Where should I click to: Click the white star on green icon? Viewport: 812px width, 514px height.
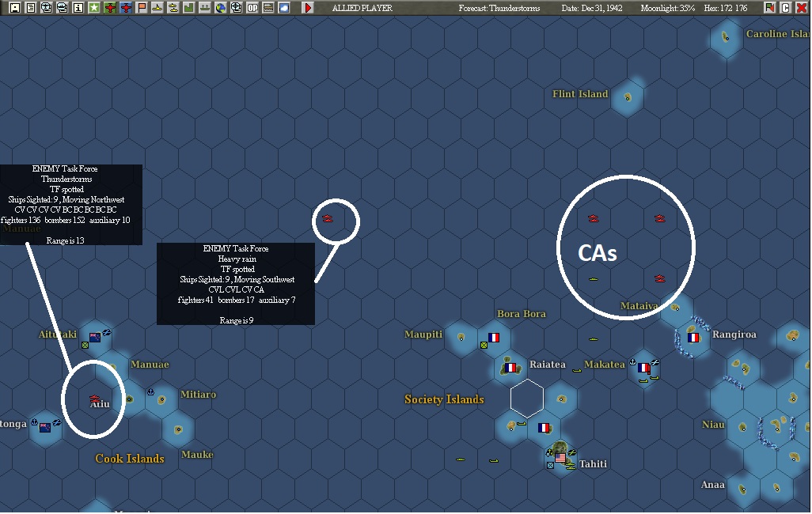click(x=93, y=8)
